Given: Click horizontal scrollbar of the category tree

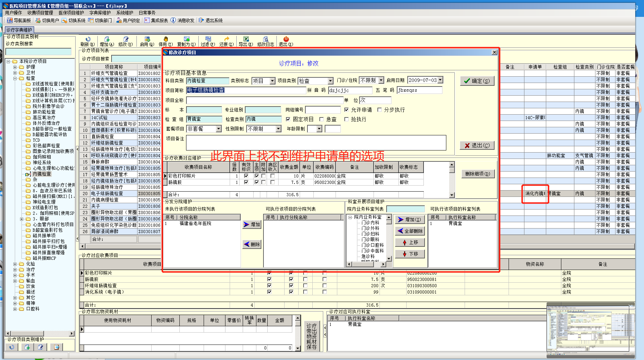Looking at the screenshot, I should (x=40, y=333).
